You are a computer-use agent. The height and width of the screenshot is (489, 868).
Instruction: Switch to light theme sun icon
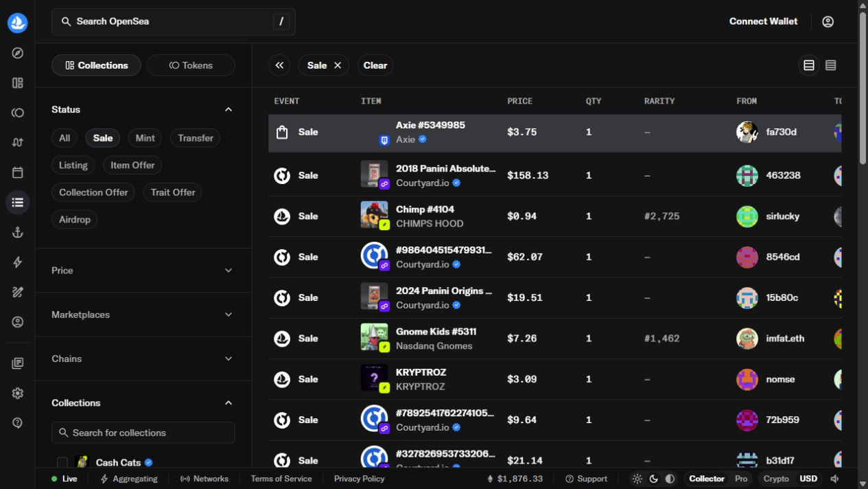[x=637, y=479]
